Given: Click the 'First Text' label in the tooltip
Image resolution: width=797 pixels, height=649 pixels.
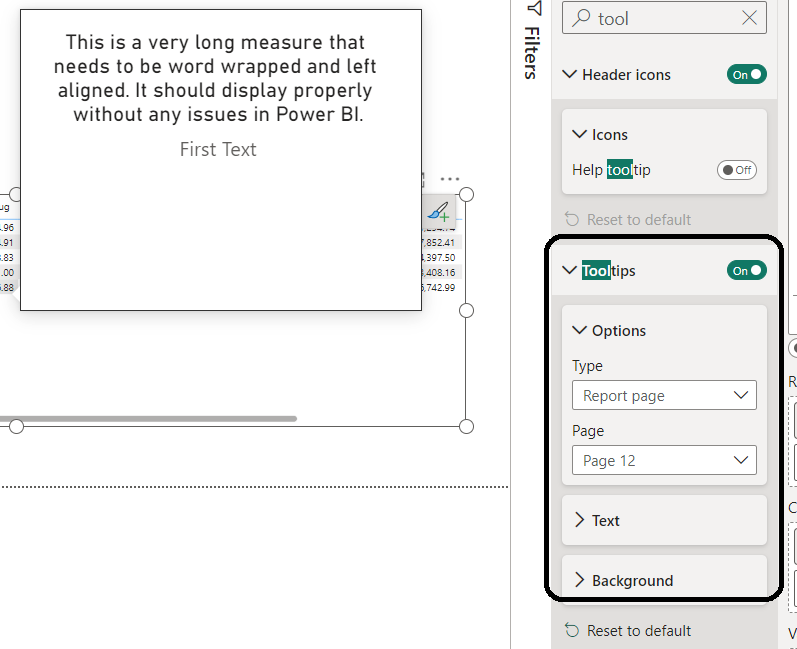Looking at the screenshot, I should click(x=218, y=149).
